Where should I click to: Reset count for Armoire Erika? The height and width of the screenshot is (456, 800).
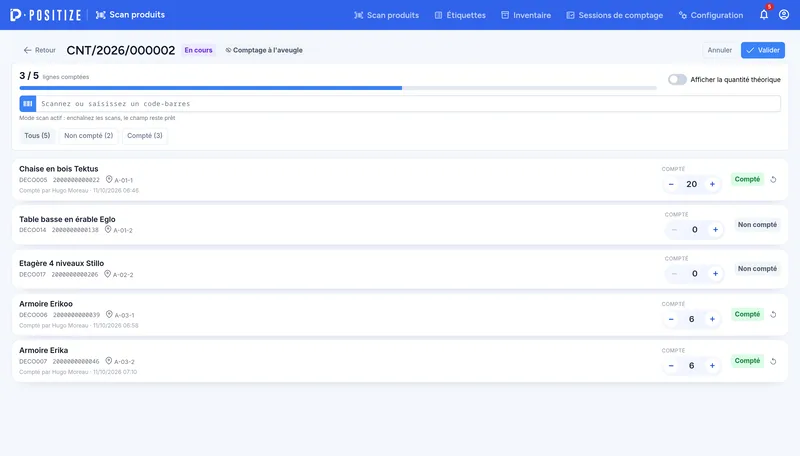pos(773,361)
